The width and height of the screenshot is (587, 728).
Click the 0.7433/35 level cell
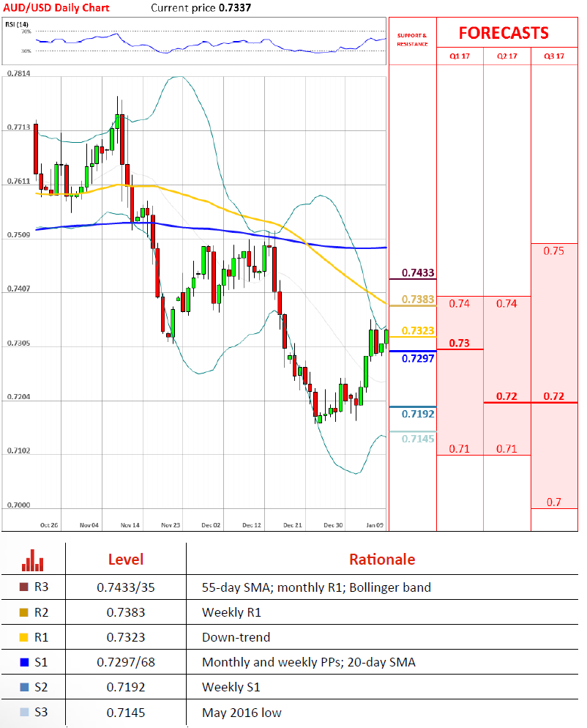126,587
